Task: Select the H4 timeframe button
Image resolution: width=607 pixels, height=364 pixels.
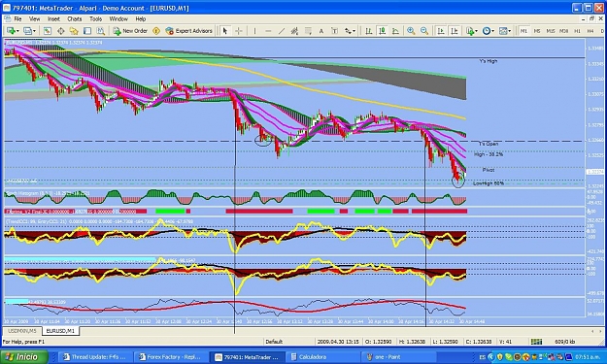Action: click(x=590, y=31)
